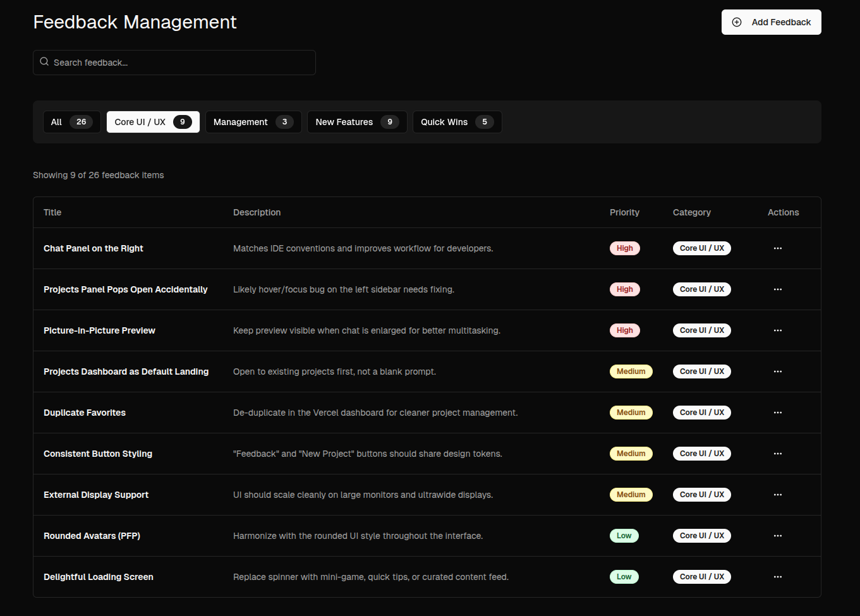The image size is (860, 616).
Task: Open actions menu for External Display Support
Action: [777, 494]
